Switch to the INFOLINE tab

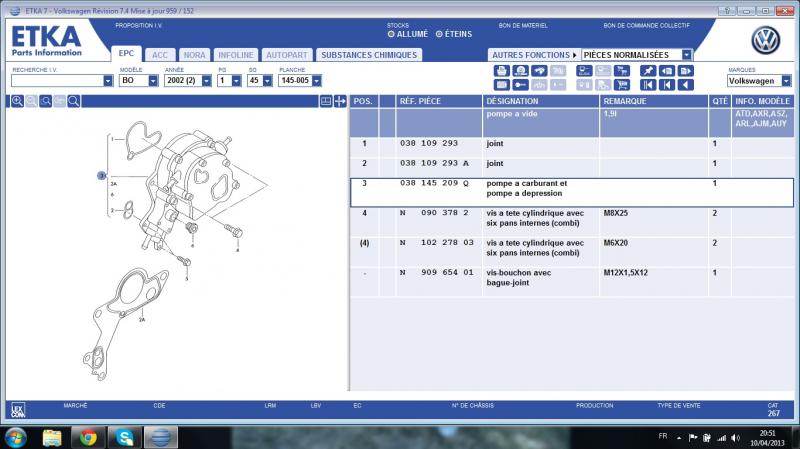pos(236,55)
